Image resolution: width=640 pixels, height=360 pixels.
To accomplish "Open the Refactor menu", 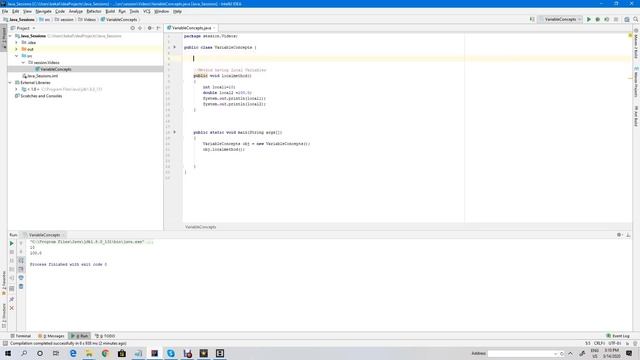I will point(93,11).
